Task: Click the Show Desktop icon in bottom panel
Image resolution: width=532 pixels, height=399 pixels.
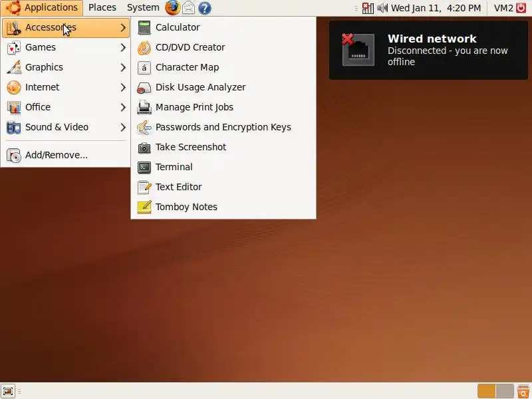Action: pos(8,391)
